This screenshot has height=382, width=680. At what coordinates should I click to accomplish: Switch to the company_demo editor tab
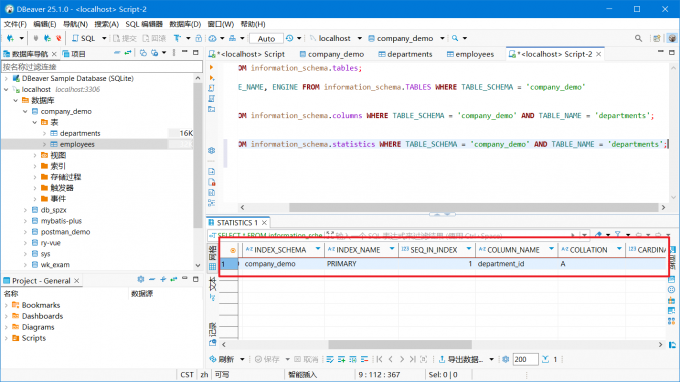tap(332, 54)
